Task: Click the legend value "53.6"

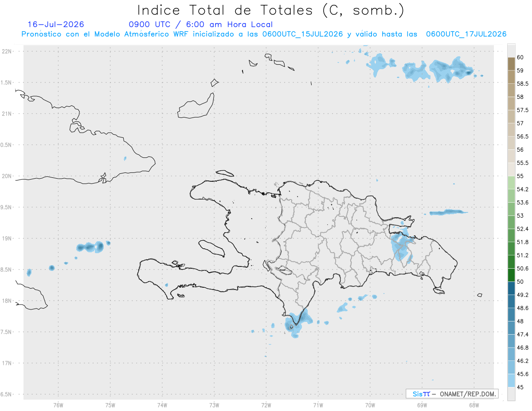Action: click(x=522, y=203)
